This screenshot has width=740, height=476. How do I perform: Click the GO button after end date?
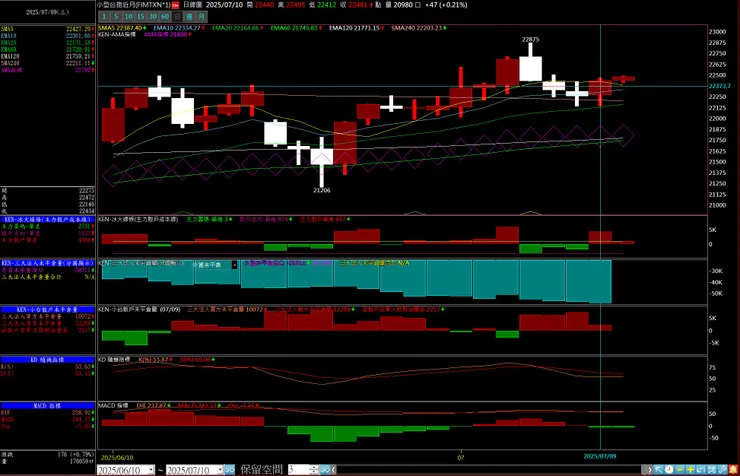[229, 470]
